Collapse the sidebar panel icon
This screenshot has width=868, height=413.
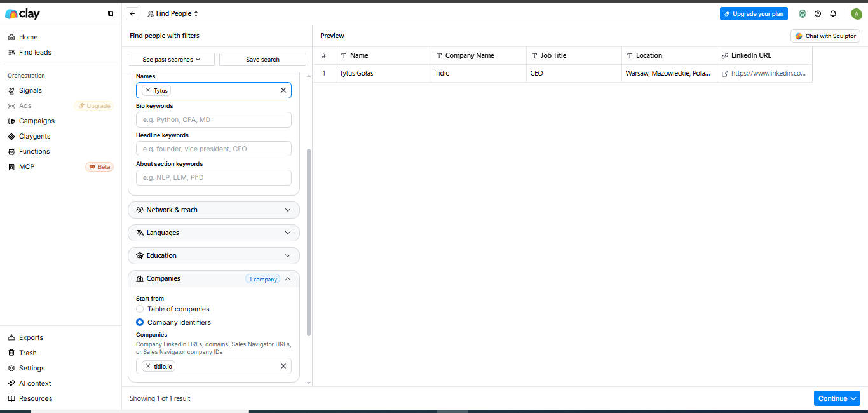(x=111, y=13)
